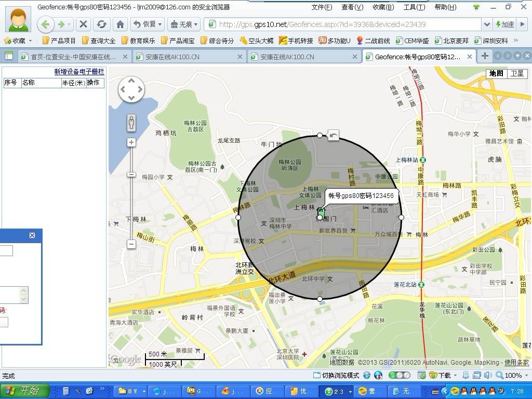
Task: Close the Geofence tab
Action: point(470,57)
